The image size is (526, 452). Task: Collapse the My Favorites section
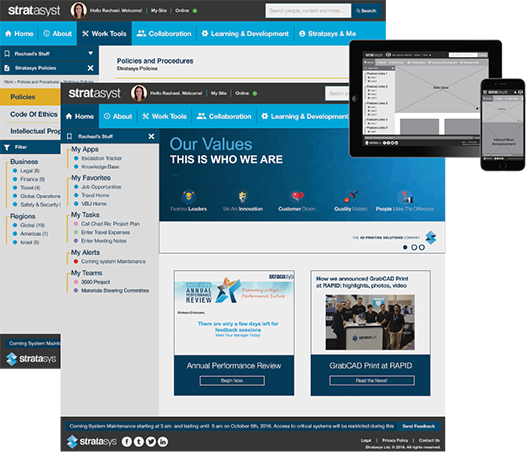pos(91,178)
